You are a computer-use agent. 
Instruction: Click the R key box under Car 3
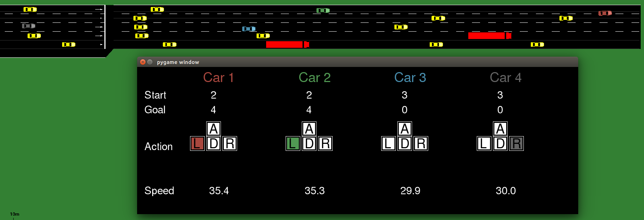click(x=421, y=143)
